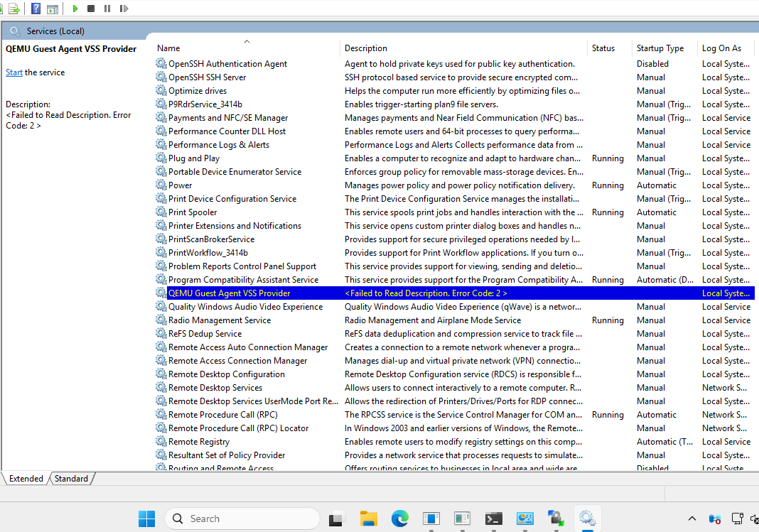This screenshot has width=759, height=532.
Task: Open the terminal icon in the taskbar
Action: [493, 519]
